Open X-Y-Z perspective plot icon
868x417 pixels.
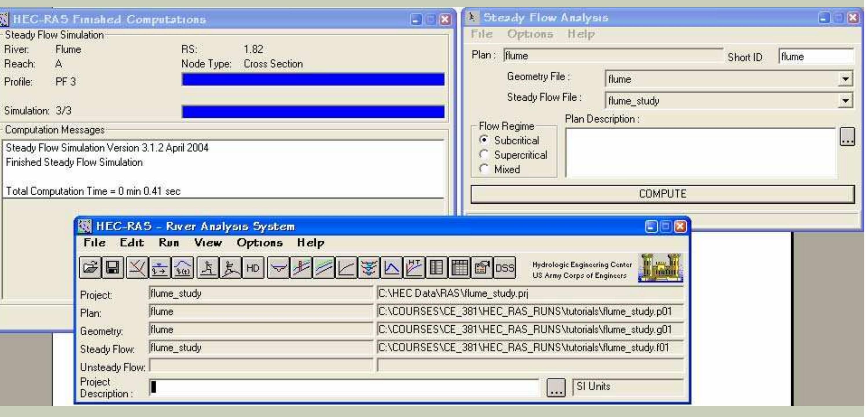tap(369, 268)
